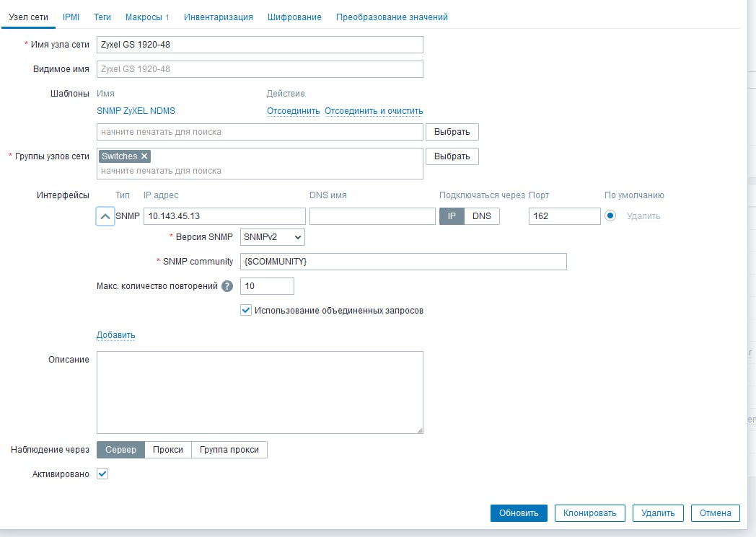The width and height of the screenshot is (756, 537).
Task: Open the Инвентаризация tab
Action: click(219, 17)
